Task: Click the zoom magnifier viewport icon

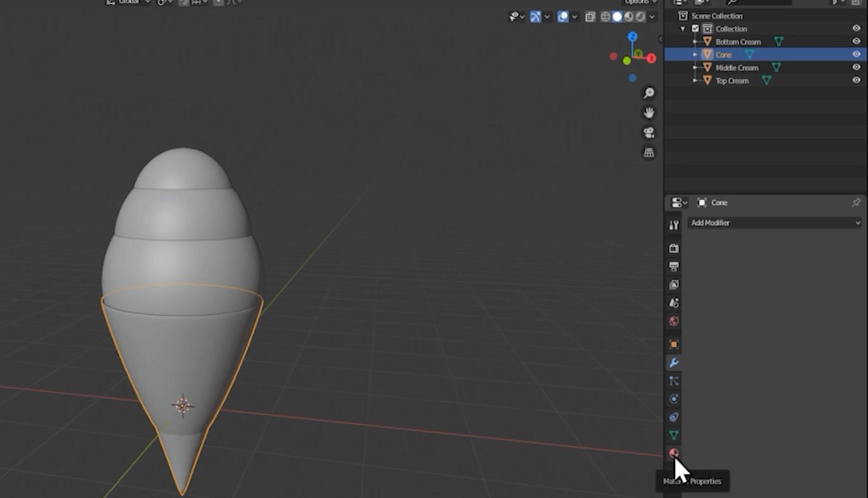Action: click(x=649, y=93)
